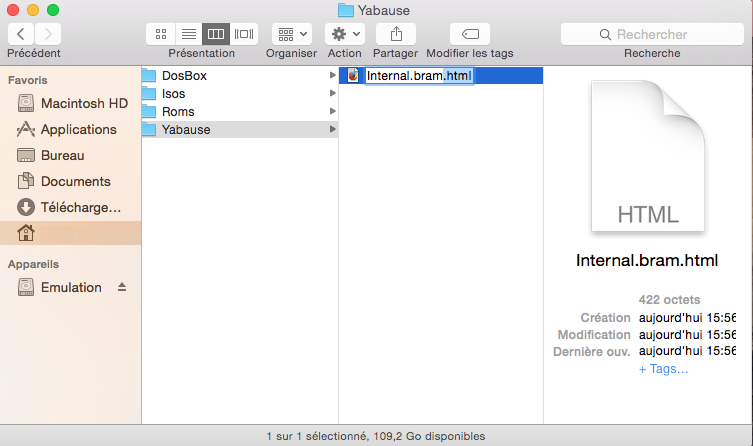Click the Roms folder icon
Viewport: 753px width, 446px height.
[149, 111]
